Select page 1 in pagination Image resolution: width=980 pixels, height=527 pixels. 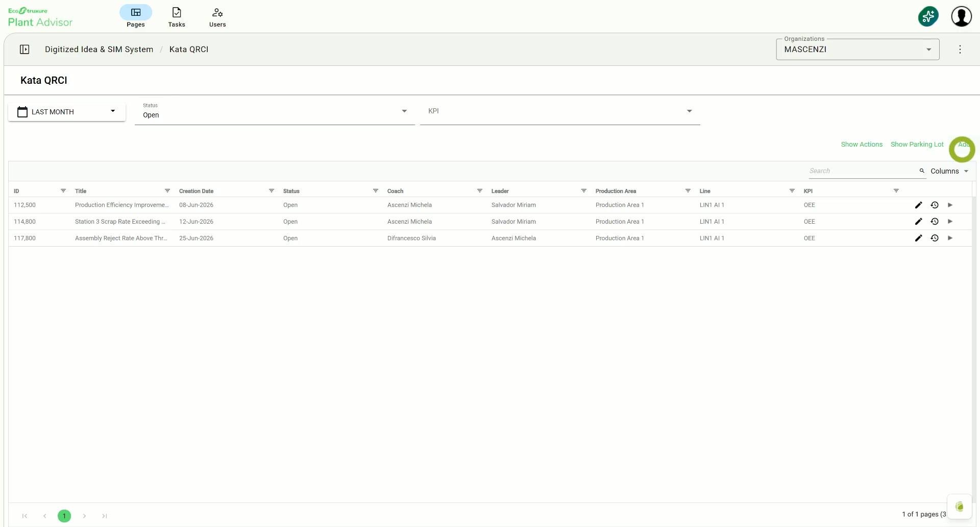tap(64, 516)
